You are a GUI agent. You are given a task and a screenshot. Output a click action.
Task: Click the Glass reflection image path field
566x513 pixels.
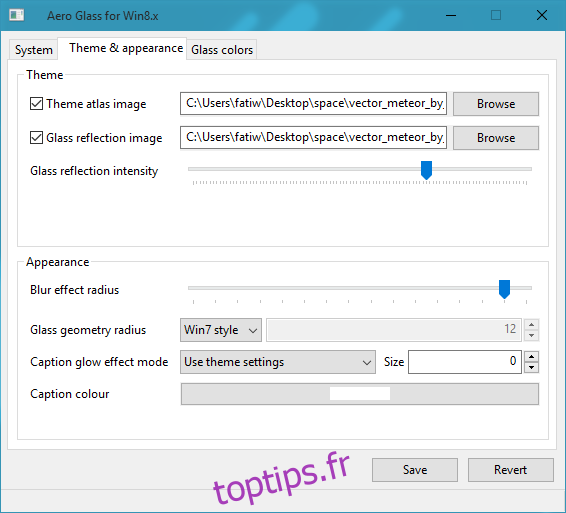[313, 138]
